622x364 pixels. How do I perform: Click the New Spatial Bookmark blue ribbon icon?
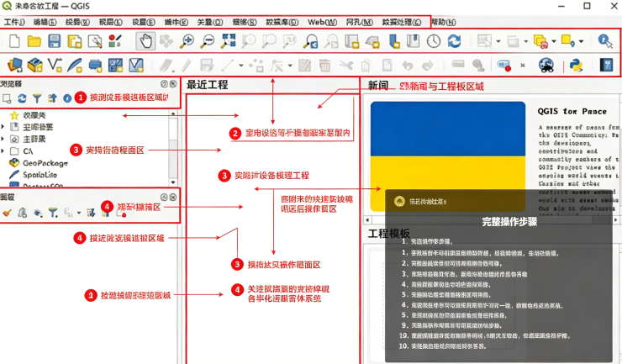394,41
